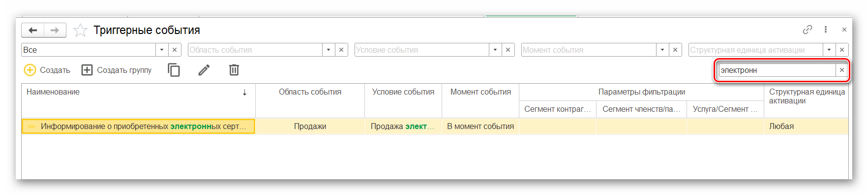Go forward with the right arrow button

tap(55, 30)
